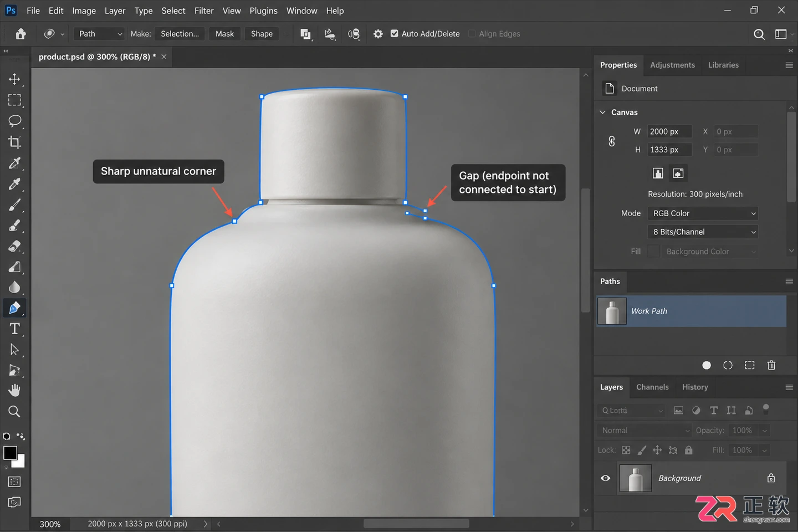The height and width of the screenshot is (532, 798).
Task: Select the Lasso tool
Action: [15, 121]
